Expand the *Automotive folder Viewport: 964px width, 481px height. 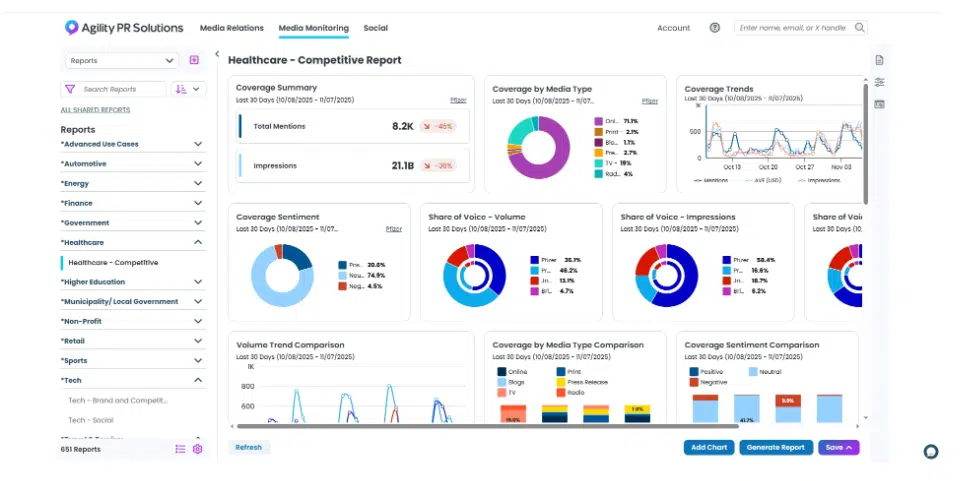coord(198,164)
